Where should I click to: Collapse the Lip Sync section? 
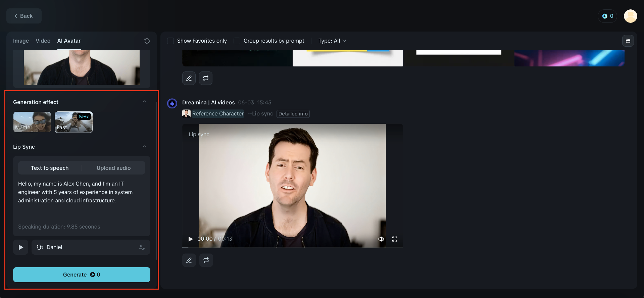tap(144, 147)
